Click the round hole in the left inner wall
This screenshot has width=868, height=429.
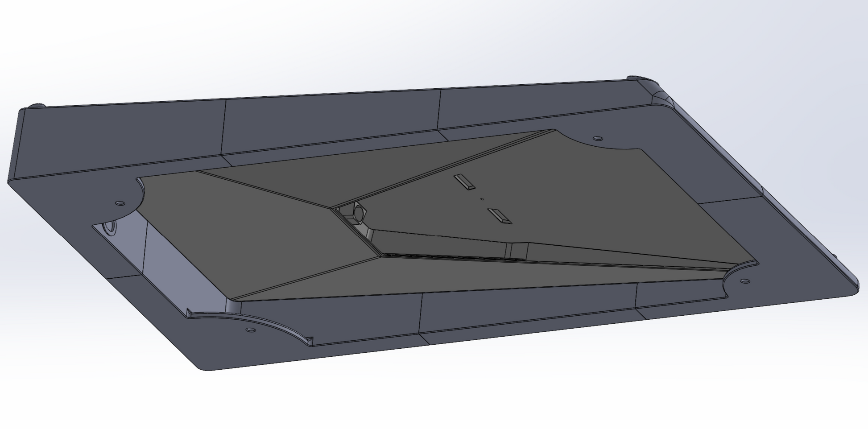pyautogui.click(x=109, y=227)
